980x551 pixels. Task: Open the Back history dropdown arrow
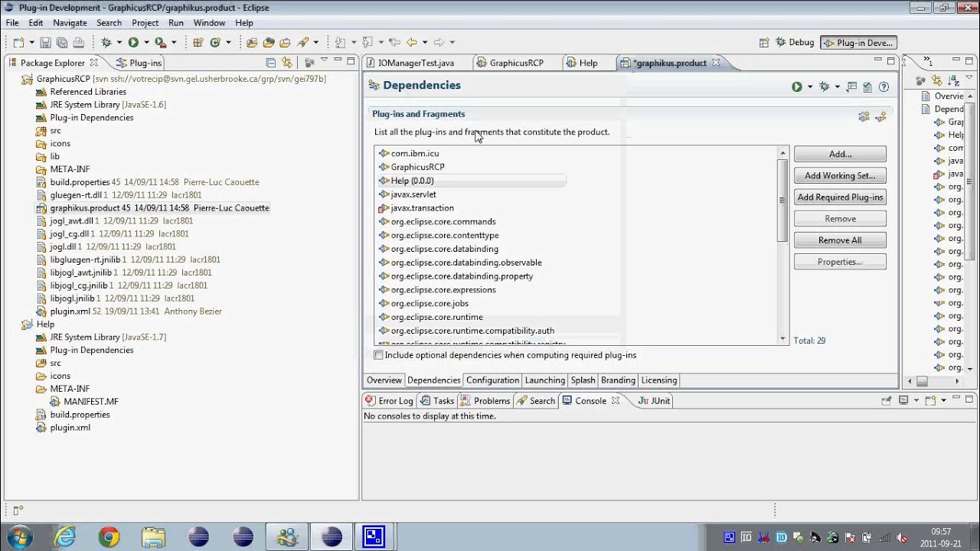(x=425, y=43)
